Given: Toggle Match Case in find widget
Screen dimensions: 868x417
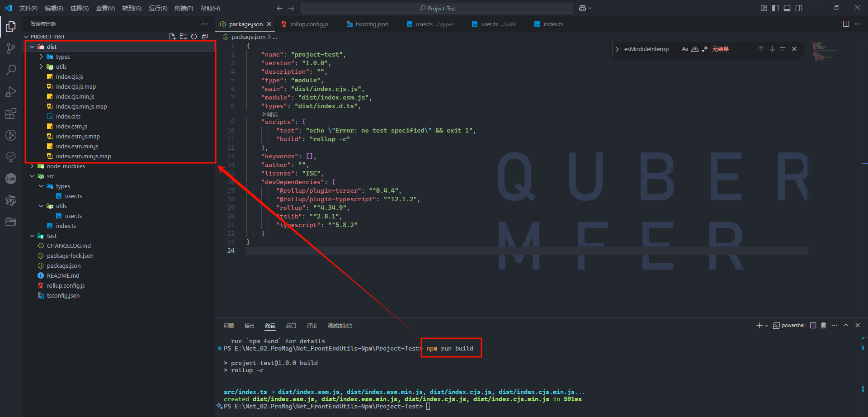Looking at the screenshot, I should point(684,49).
